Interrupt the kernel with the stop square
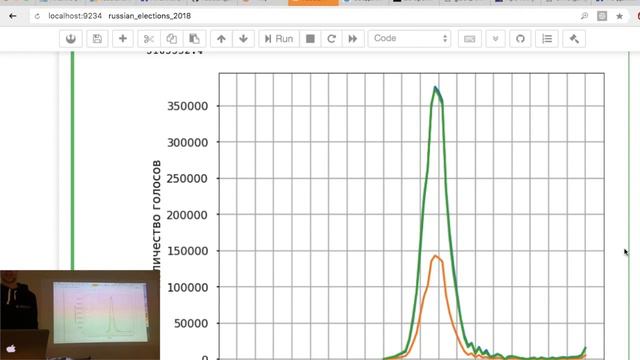The image size is (640, 360). pos(310,39)
